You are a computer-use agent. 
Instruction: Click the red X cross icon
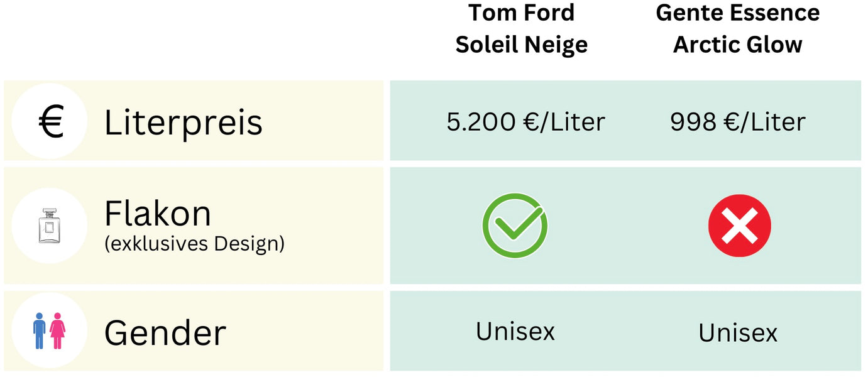coord(739,225)
